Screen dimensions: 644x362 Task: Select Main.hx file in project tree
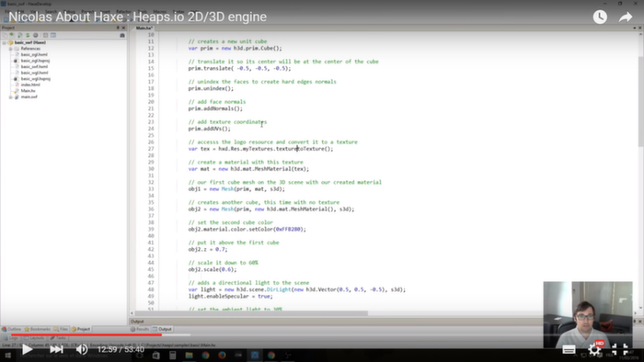coord(28,91)
